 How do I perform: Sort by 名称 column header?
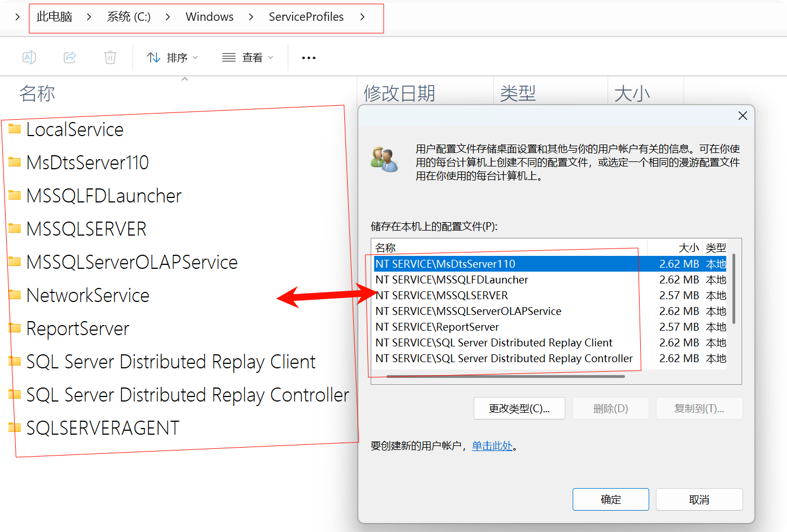[37, 93]
